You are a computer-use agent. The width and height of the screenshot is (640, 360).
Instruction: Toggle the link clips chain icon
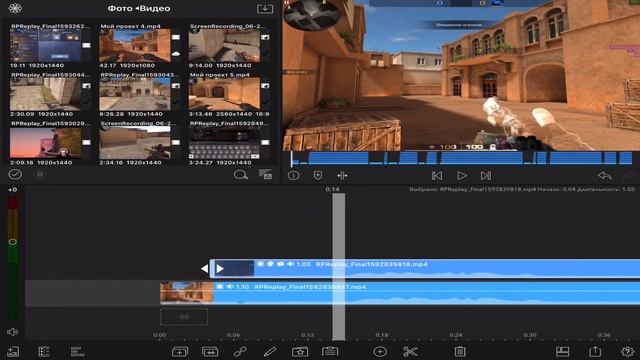click(x=240, y=351)
